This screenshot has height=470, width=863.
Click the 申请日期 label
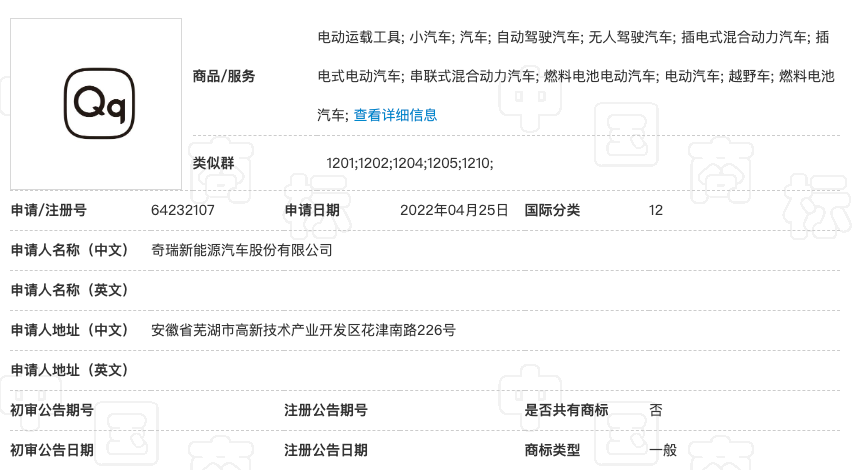coord(312,210)
